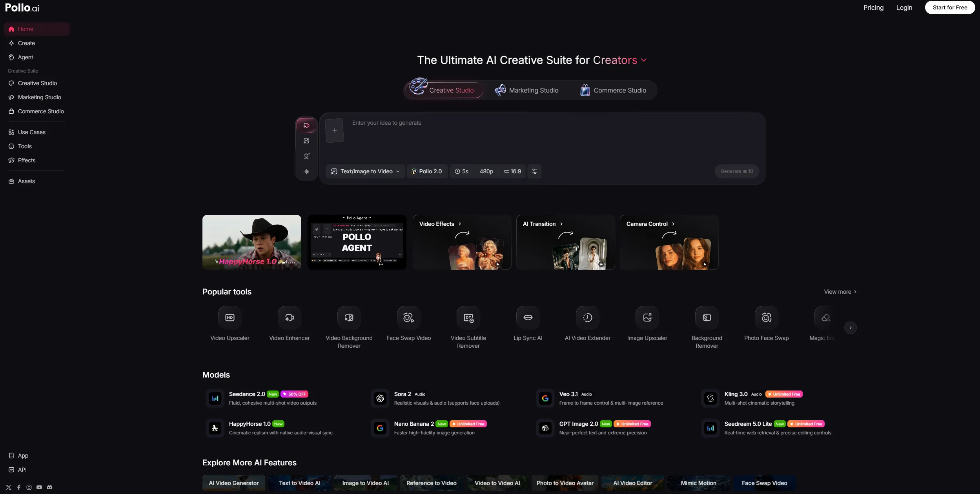The image size is (980, 494).
Task: Select the video generation mode icon
Action: tap(306, 125)
